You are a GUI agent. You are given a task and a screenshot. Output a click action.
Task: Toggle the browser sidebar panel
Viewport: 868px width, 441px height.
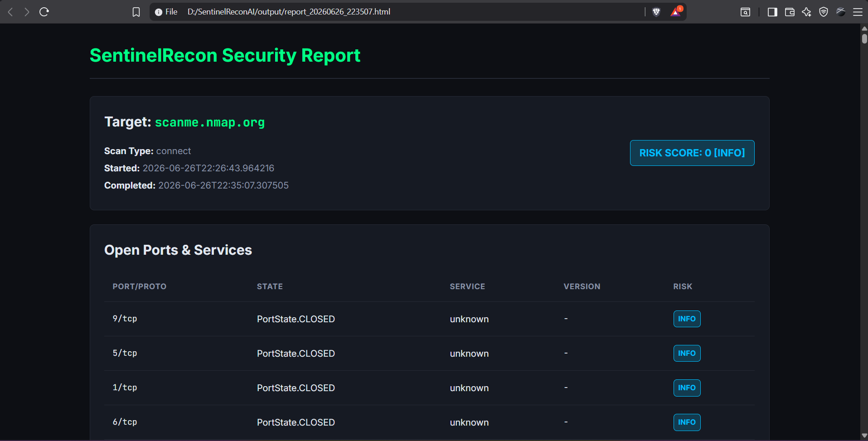(x=772, y=12)
